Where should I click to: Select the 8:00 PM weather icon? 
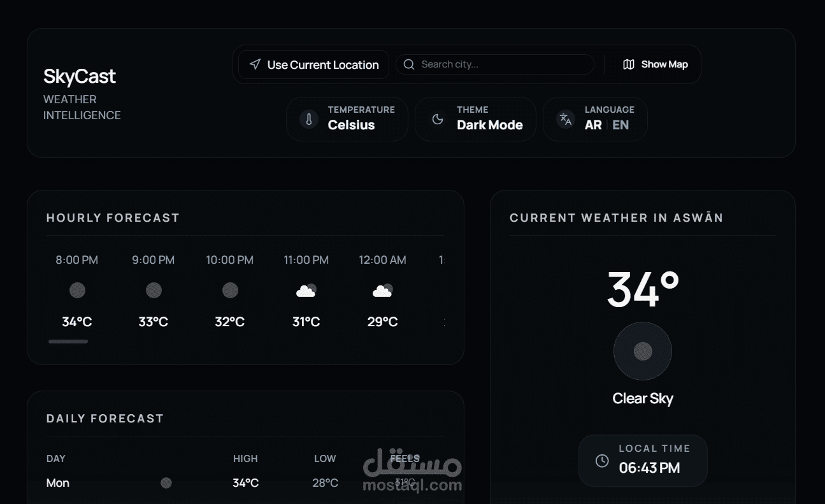(77, 291)
